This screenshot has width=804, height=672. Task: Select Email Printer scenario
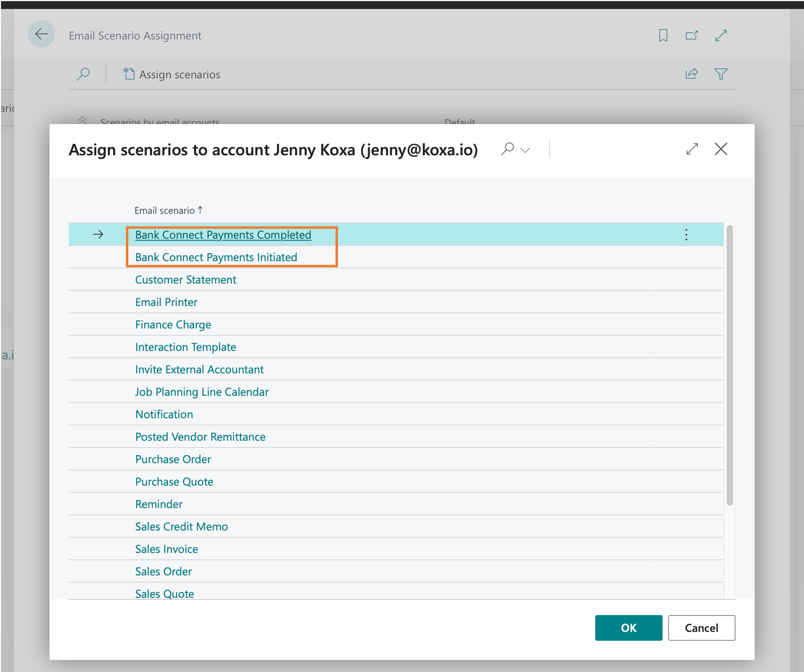point(166,303)
